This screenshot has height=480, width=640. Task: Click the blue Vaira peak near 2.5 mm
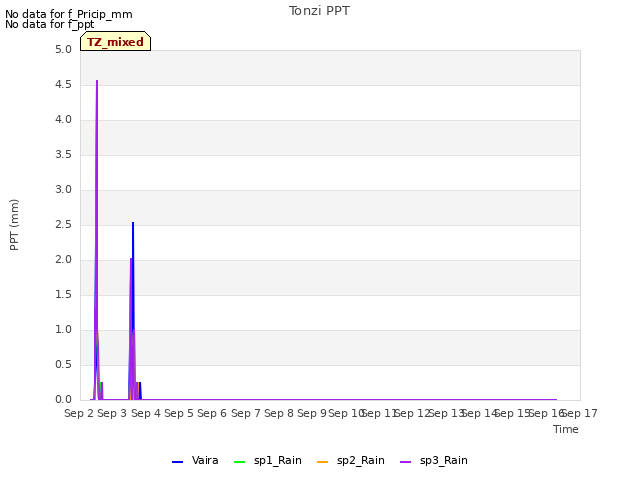(133, 223)
